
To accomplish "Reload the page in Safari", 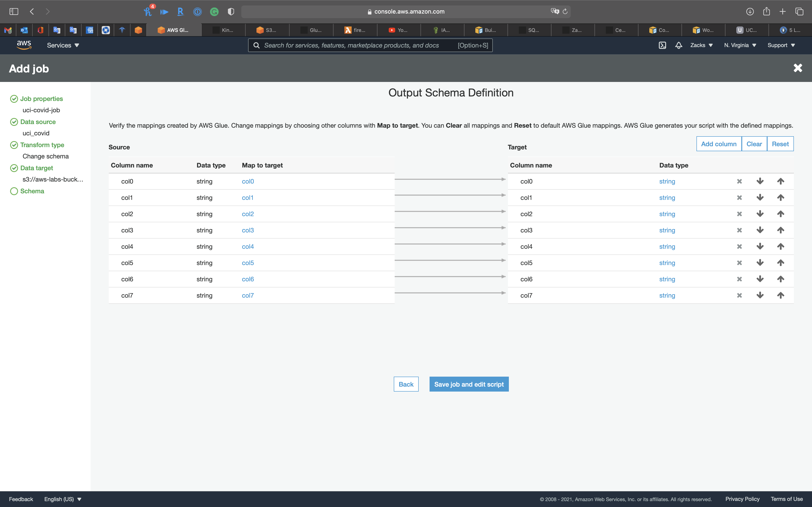I will [x=565, y=11].
